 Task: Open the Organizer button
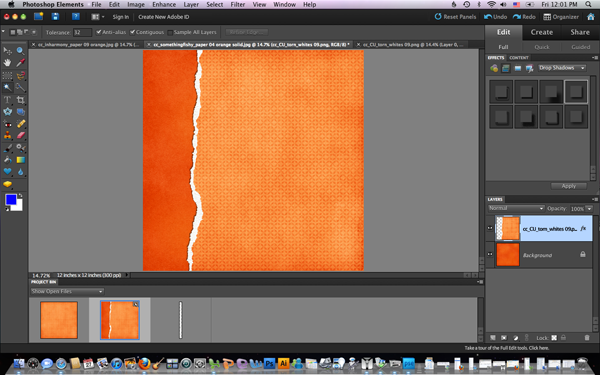point(561,17)
